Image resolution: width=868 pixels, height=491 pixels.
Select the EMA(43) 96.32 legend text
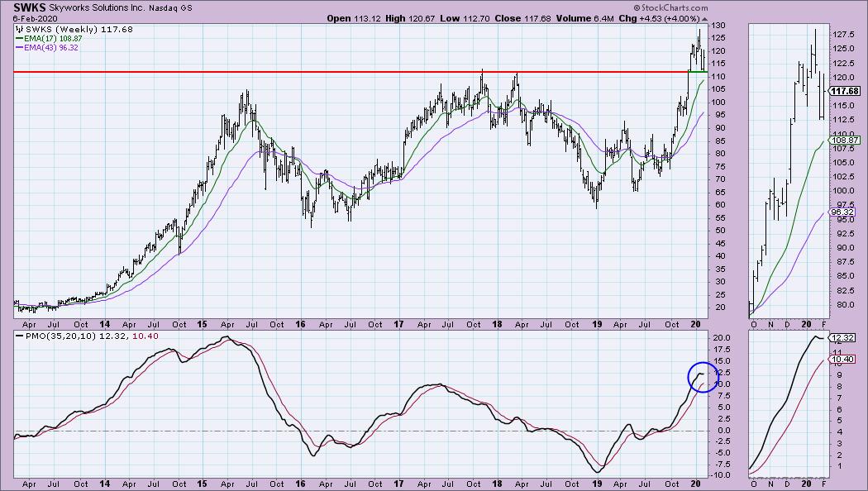point(51,48)
